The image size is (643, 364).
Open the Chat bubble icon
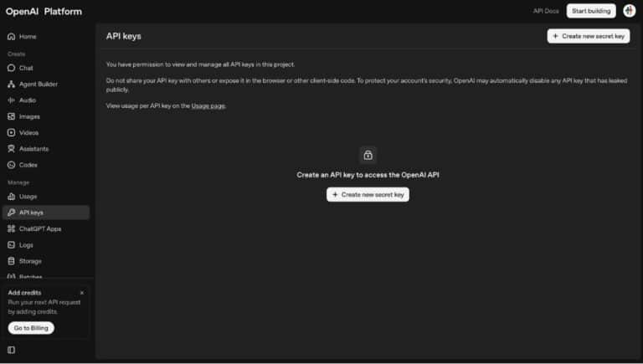tap(11, 68)
